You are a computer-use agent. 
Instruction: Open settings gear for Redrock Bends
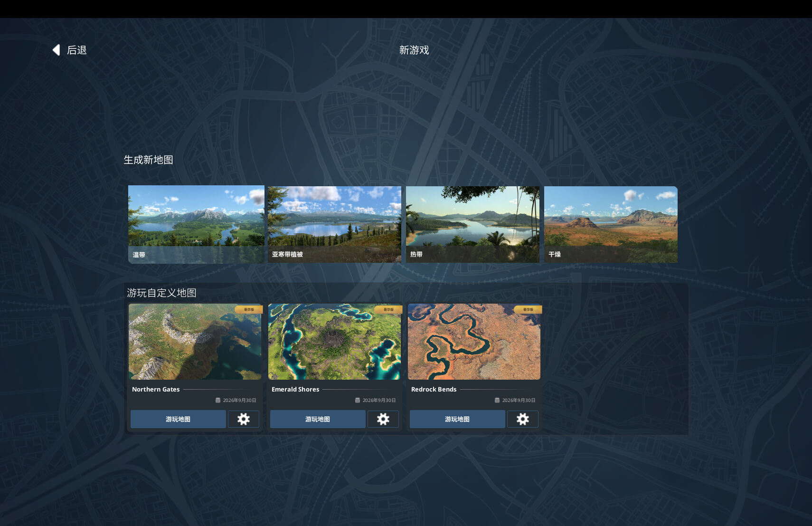click(x=523, y=419)
